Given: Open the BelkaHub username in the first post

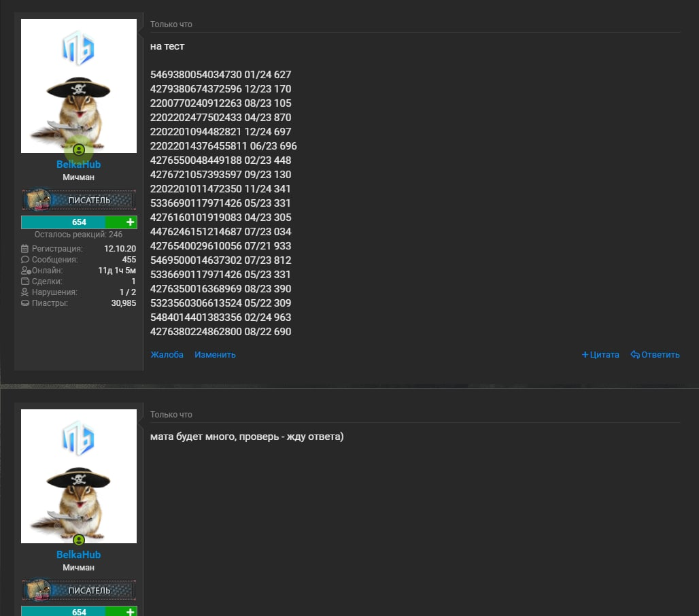Looking at the screenshot, I should pos(78,165).
